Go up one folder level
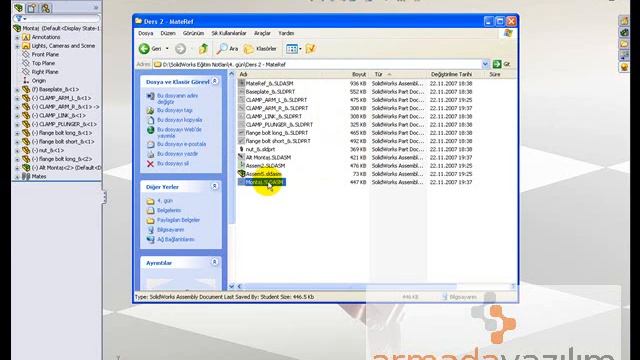Image resolution: width=640 pixels, height=360 pixels. pos(203,49)
